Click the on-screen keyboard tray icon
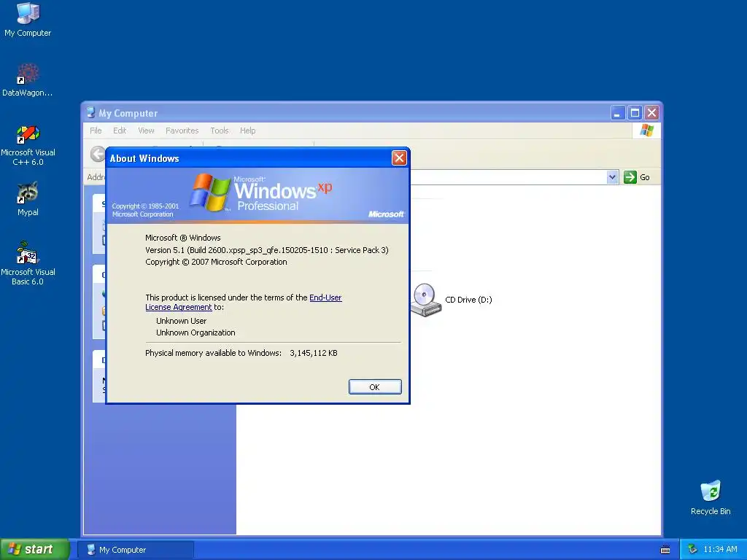The width and height of the screenshot is (747, 560). [665, 550]
